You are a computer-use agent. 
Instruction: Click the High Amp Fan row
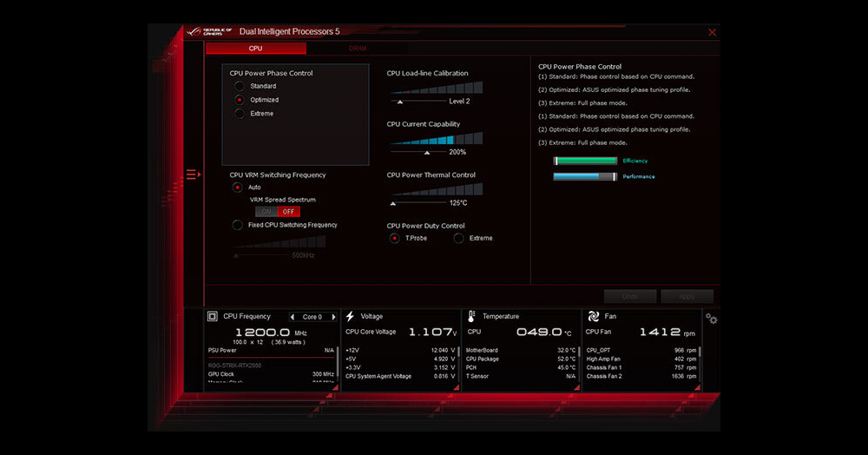[641, 359]
